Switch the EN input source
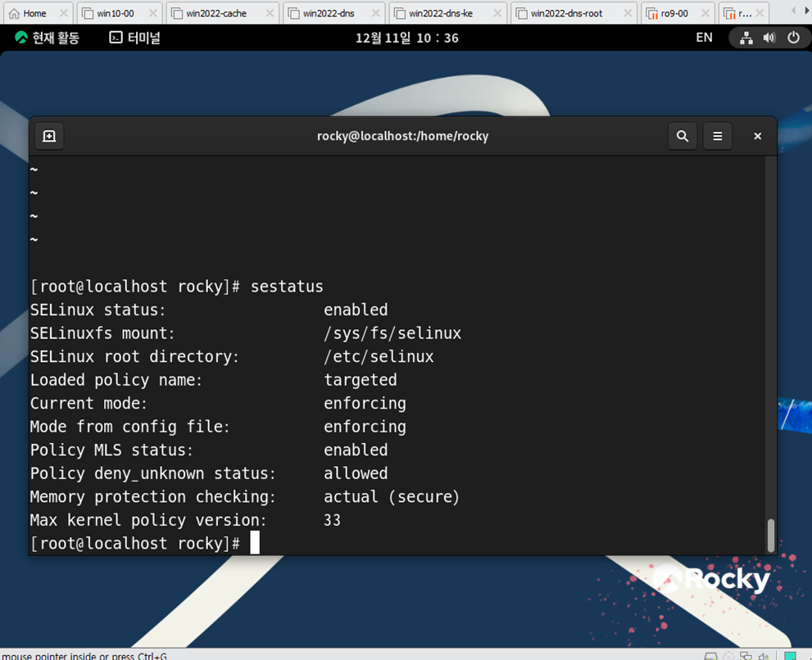Image resolution: width=812 pixels, height=660 pixels. 704,38
